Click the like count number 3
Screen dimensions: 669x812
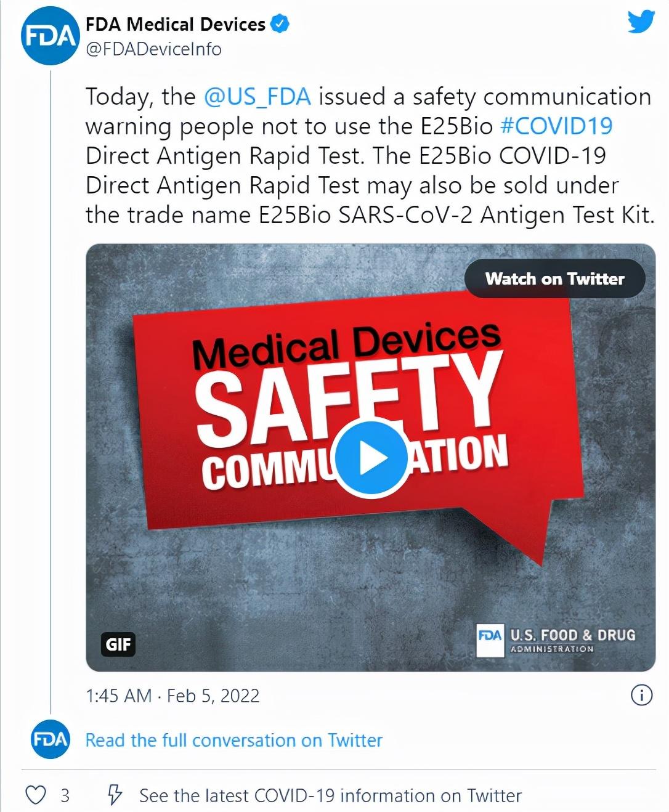[x=65, y=795]
